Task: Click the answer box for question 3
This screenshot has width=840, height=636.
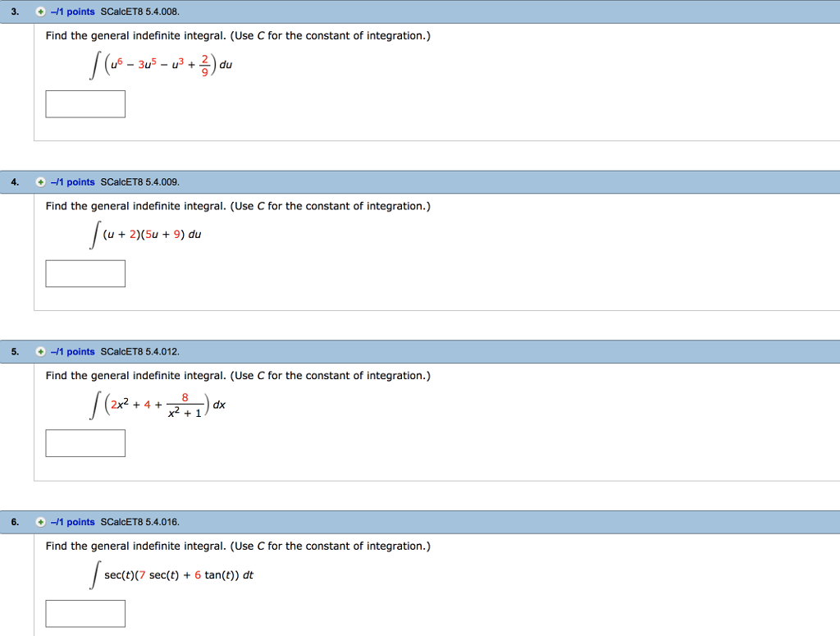Action: click(x=85, y=103)
